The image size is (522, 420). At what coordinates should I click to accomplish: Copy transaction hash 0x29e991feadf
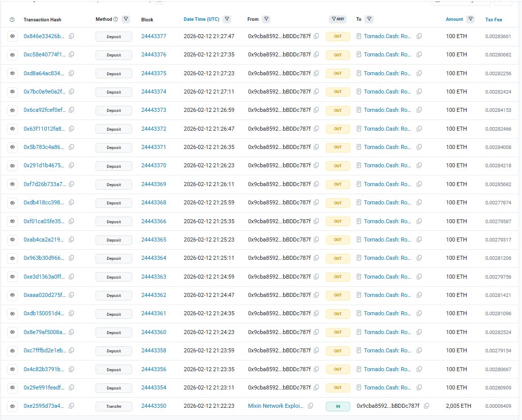pos(71,387)
